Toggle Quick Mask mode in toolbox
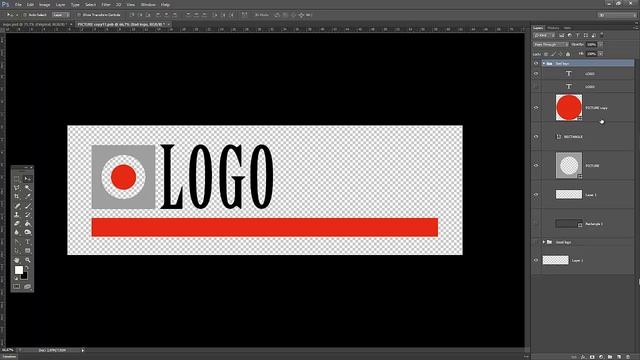This screenshot has width=640, height=360. 17,287
